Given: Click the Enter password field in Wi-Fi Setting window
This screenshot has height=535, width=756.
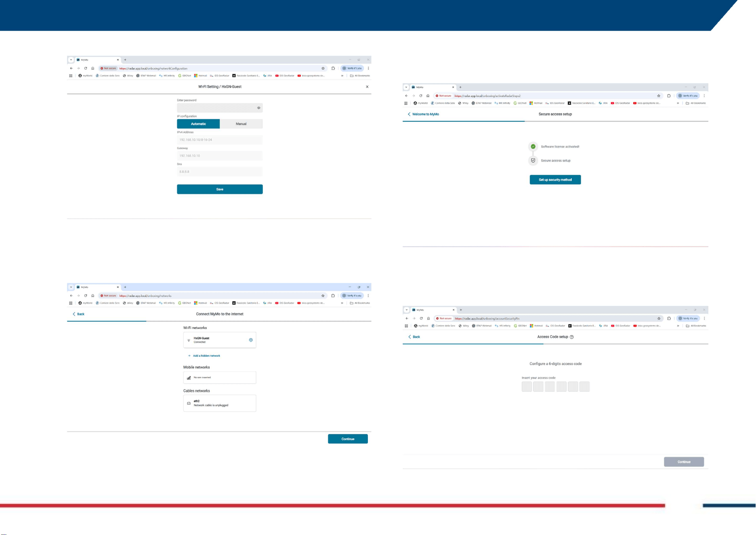Looking at the screenshot, I should [x=220, y=108].
